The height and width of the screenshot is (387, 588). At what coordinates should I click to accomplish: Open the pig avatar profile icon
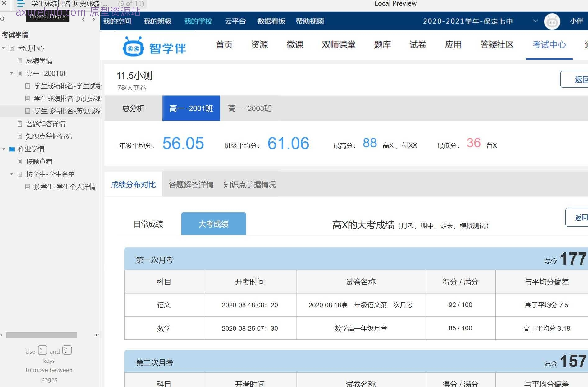pos(552,21)
